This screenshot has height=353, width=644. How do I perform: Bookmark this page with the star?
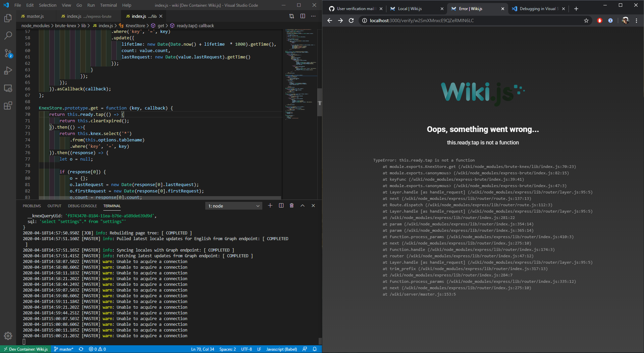click(x=586, y=20)
